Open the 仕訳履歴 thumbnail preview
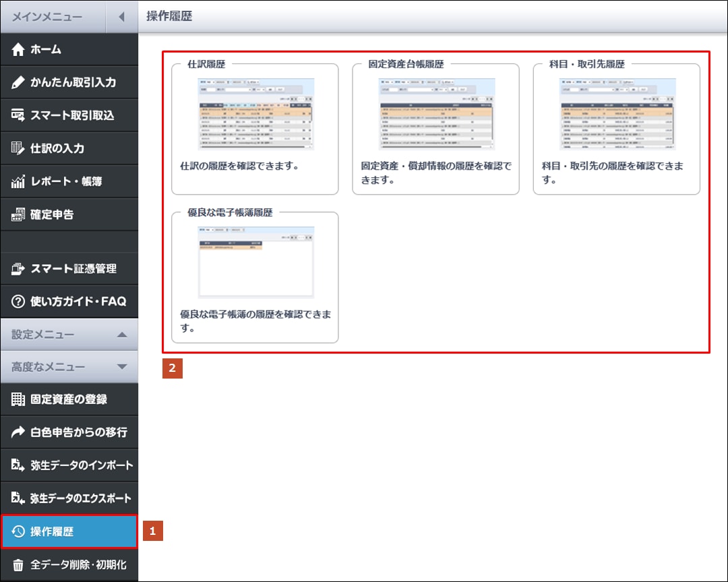 256,114
